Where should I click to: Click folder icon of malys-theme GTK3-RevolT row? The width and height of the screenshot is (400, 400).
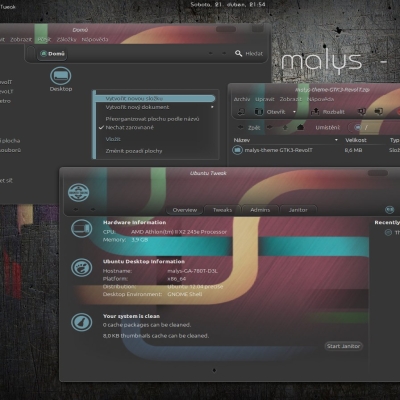point(237,150)
